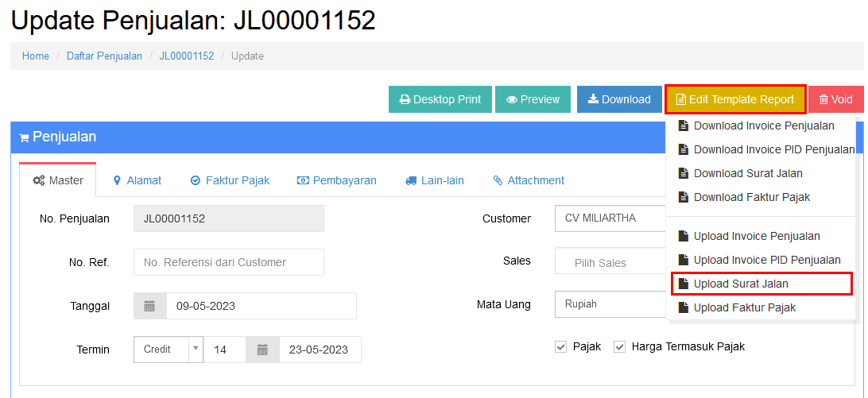Open the Faktur Pajak tab
This screenshot has width=868, height=398.
[x=230, y=180]
